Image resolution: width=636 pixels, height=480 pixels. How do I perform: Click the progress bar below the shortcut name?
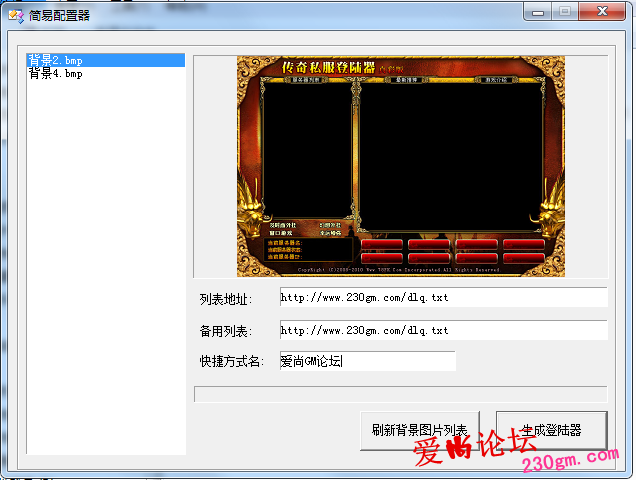tap(401, 394)
